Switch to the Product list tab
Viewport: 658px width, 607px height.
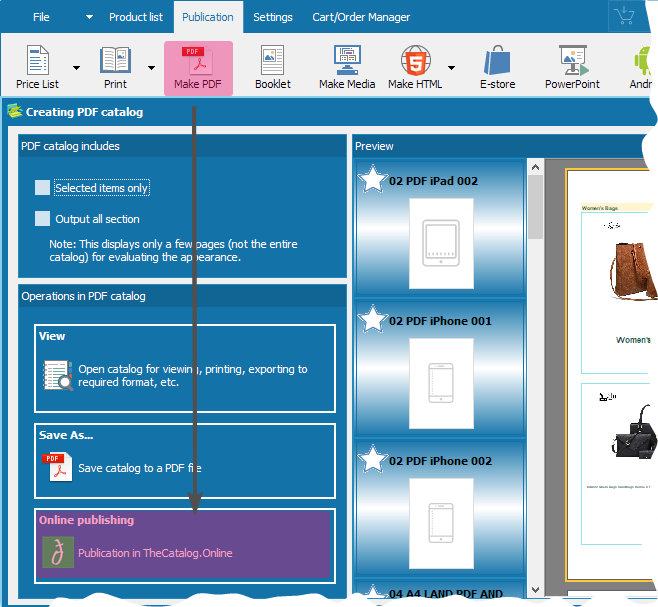136,17
